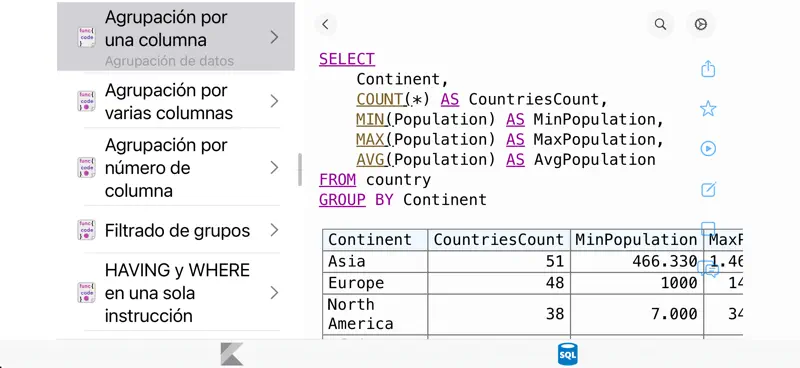This screenshot has width=800, height=368.
Task: Click the value 48 in CountriesCount
Action: (x=555, y=283)
